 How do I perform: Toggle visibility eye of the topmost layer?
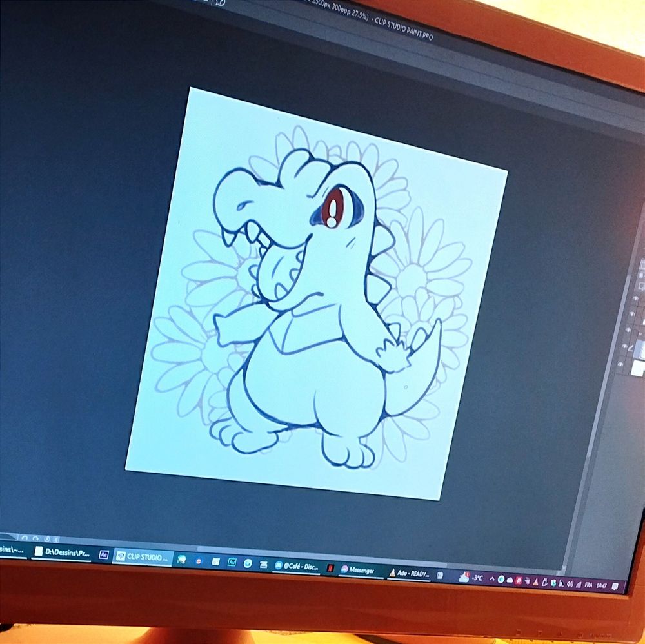(635, 297)
